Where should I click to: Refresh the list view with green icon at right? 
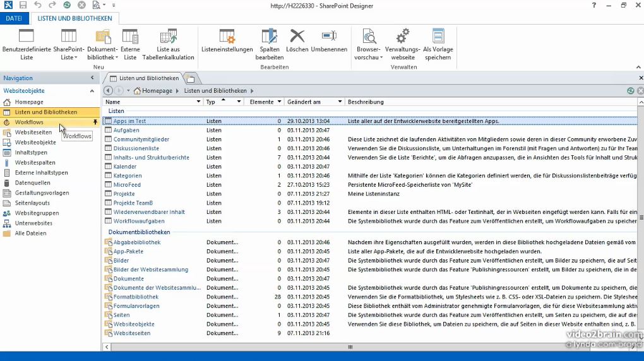pos(631,90)
